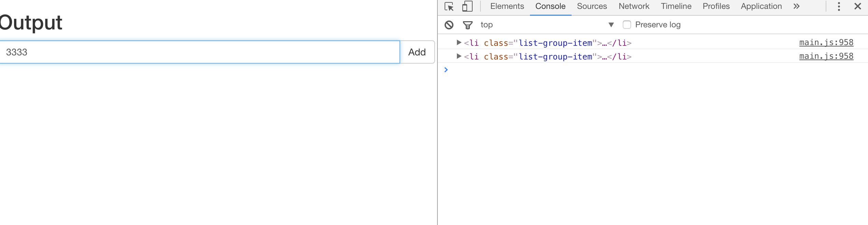Expand the second list-group-item log entry

459,56
